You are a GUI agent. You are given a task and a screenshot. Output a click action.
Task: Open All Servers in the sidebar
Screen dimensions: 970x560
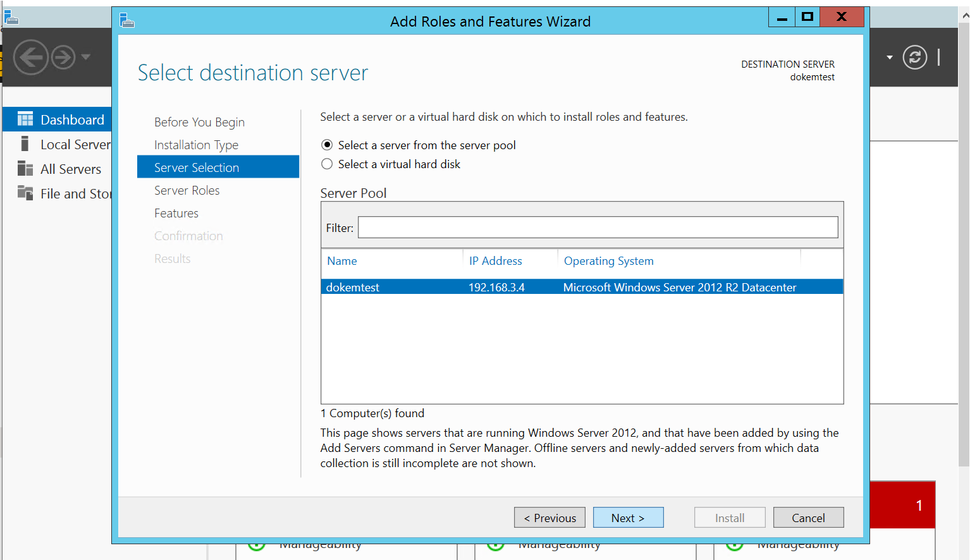coord(71,169)
